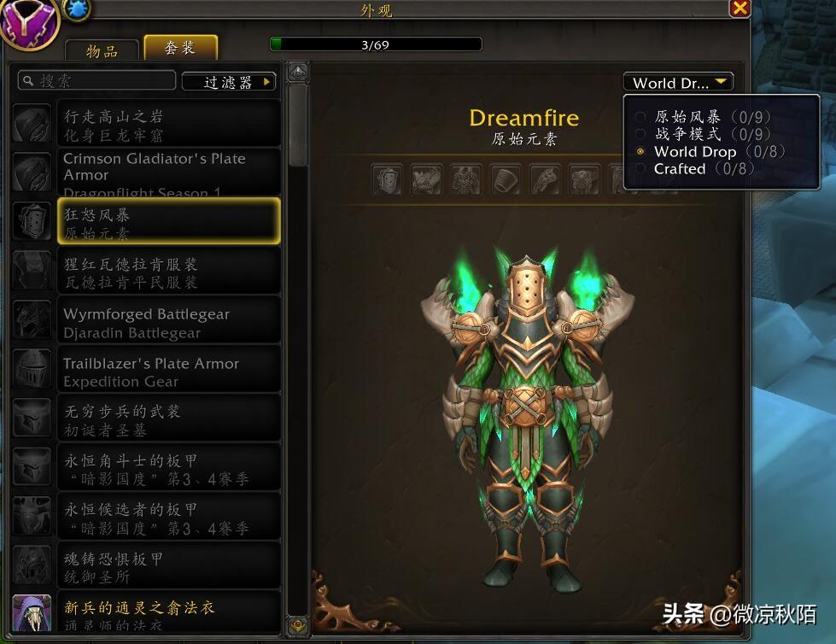Click the belt slot icon in set row
The image size is (836, 644).
(x=584, y=179)
